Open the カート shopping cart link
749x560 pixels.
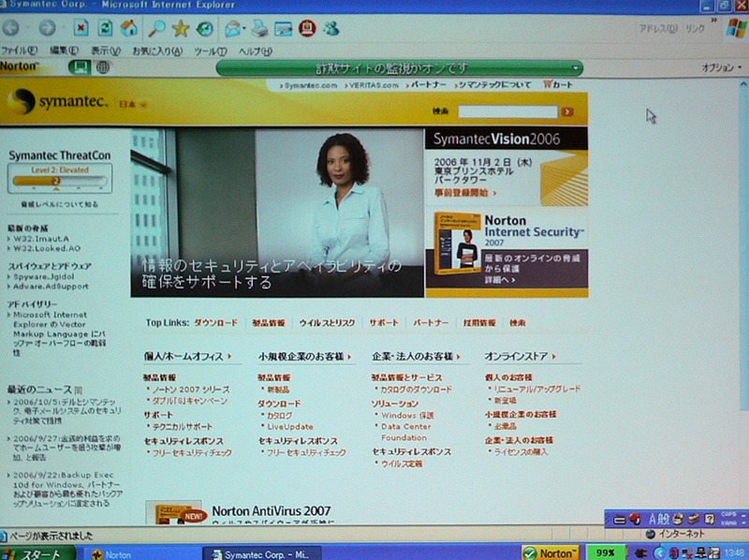pos(558,84)
